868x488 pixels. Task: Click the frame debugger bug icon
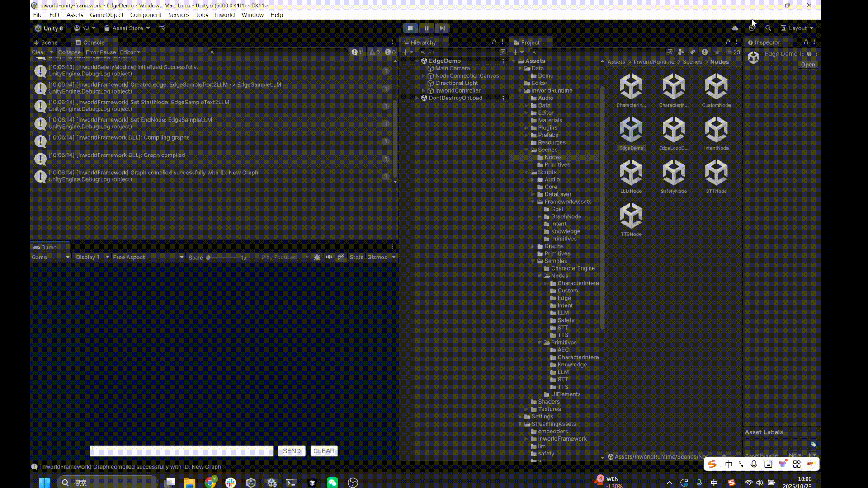tap(317, 257)
